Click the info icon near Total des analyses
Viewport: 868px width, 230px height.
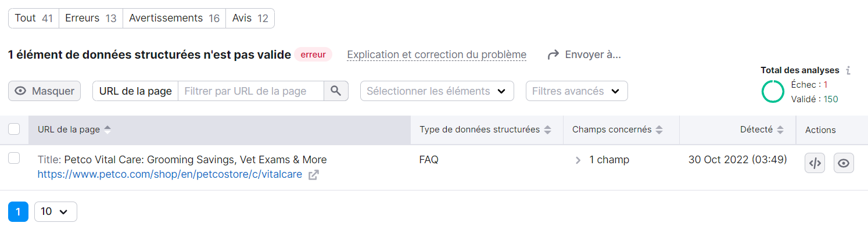coord(848,70)
